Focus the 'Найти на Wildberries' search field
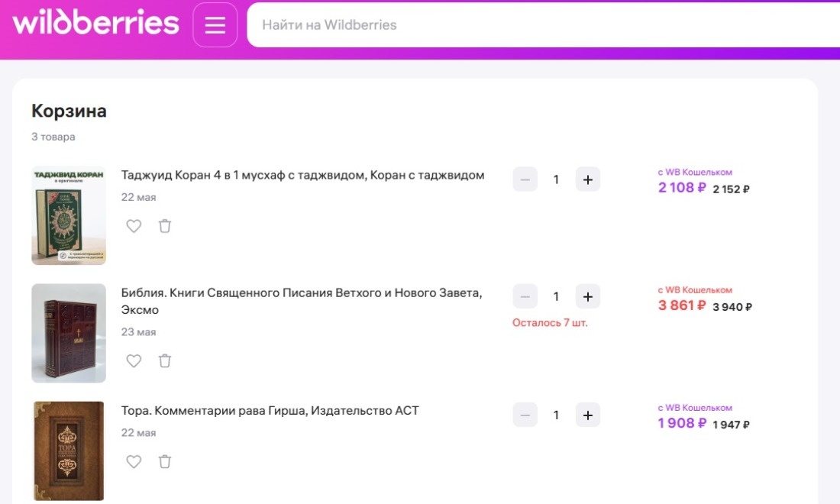Viewport: 840px width, 504px height. 543,24
